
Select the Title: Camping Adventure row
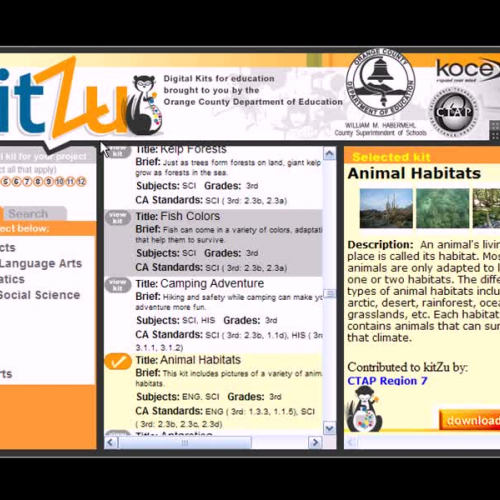click(213, 315)
